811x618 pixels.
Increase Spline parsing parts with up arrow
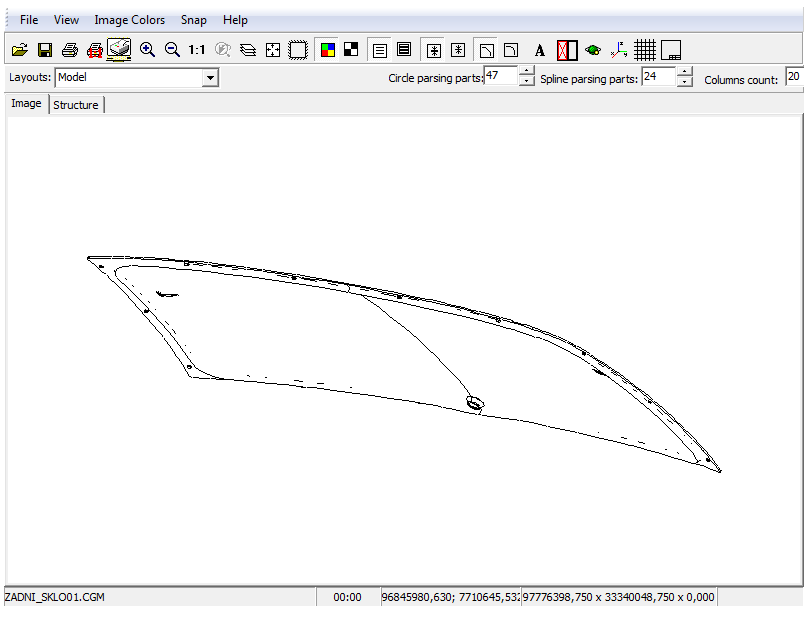pos(684,72)
